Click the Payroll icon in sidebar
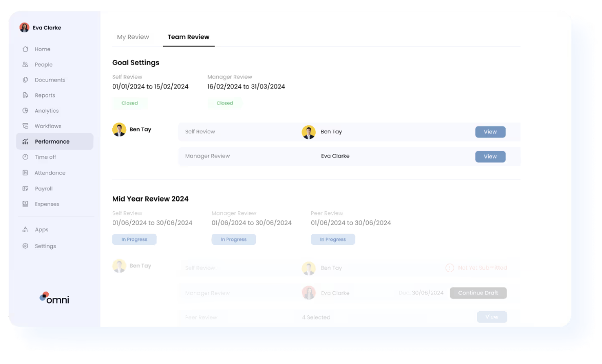This screenshot has width=602, height=364. (x=25, y=189)
